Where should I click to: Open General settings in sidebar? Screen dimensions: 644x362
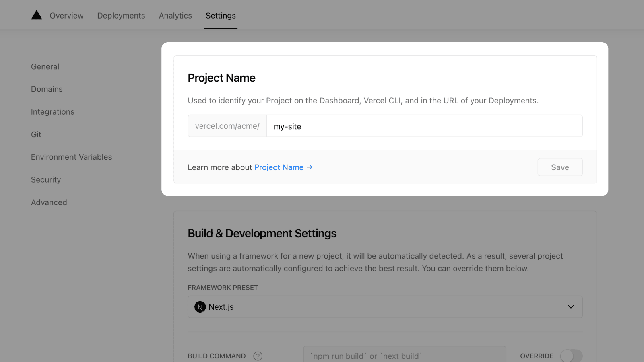pyautogui.click(x=45, y=67)
